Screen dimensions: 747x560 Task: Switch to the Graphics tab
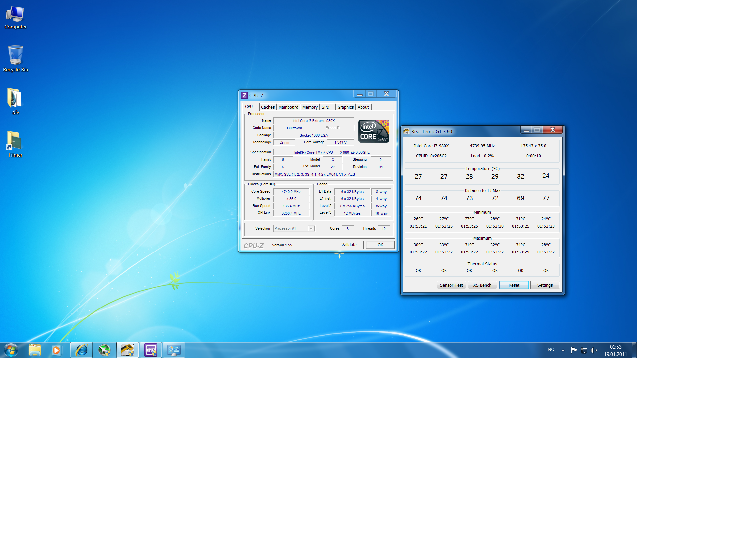pyautogui.click(x=345, y=107)
